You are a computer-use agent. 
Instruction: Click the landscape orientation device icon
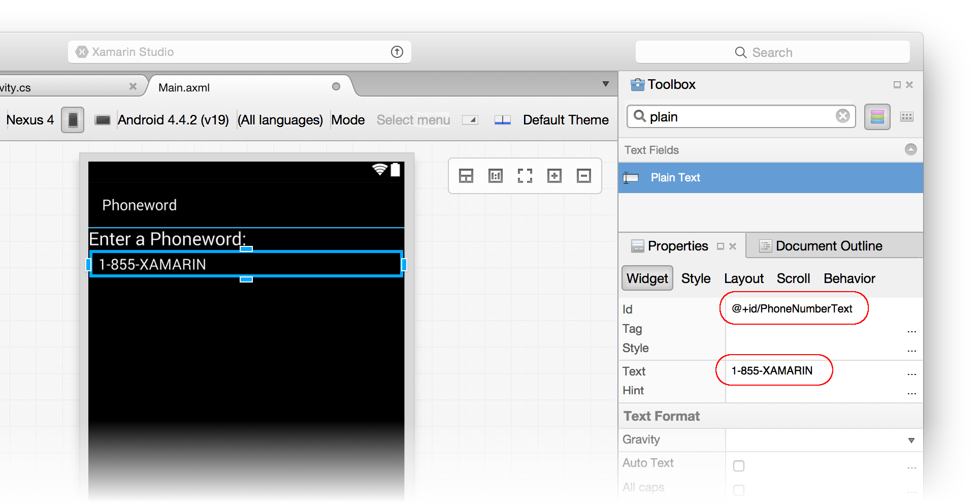pos(103,120)
